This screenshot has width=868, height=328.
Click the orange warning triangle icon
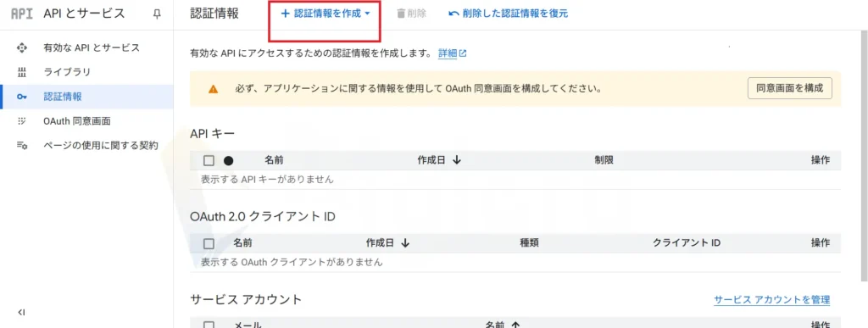[213, 88]
